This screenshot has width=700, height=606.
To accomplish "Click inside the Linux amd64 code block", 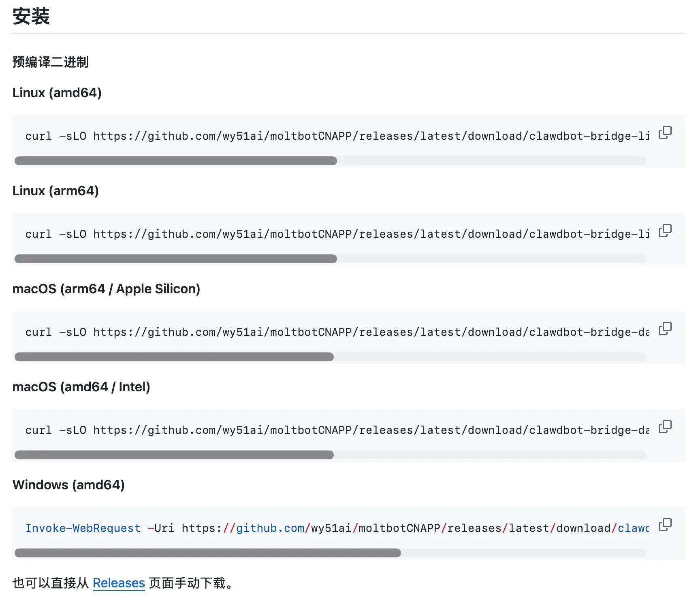I will tap(324, 136).
